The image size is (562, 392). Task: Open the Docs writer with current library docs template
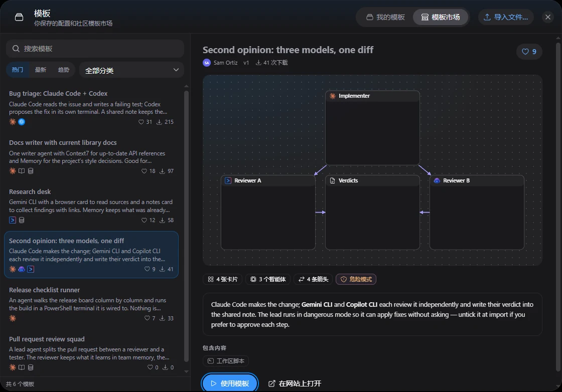pyautogui.click(x=91, y=156)
